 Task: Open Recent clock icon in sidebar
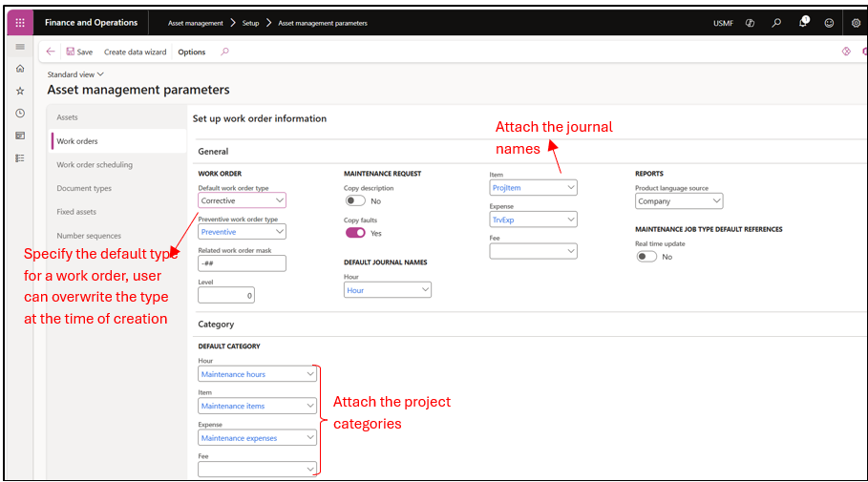coord(20,113)
